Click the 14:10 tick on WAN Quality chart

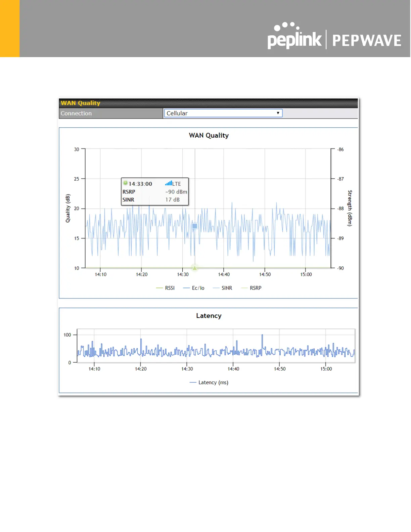click(x=100, y=274)
